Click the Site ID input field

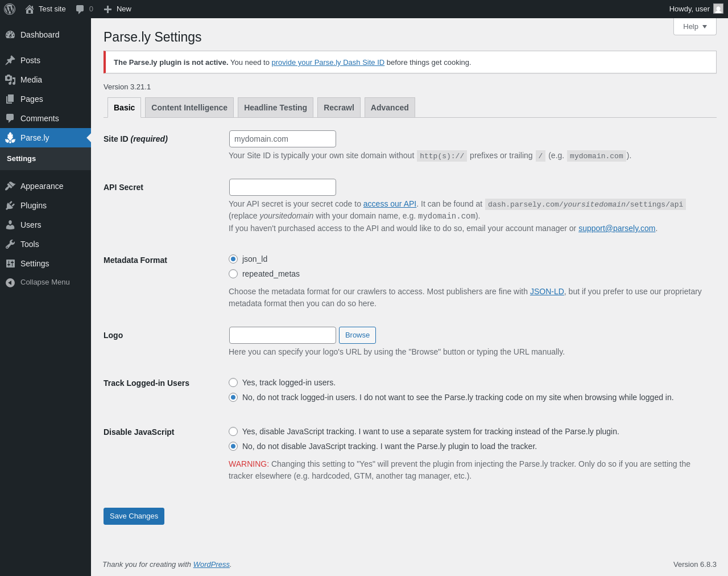tap(283, 139)
